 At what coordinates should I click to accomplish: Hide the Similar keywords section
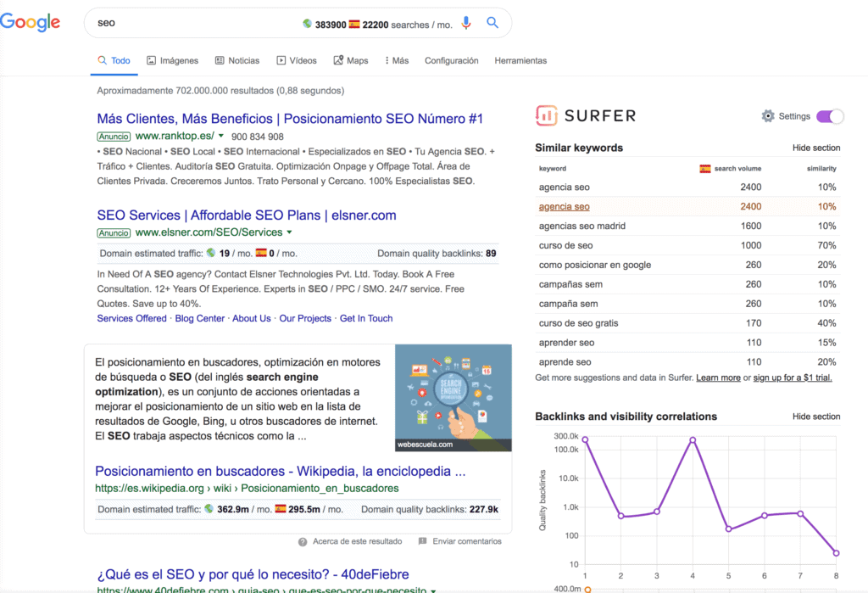(816, 148)
